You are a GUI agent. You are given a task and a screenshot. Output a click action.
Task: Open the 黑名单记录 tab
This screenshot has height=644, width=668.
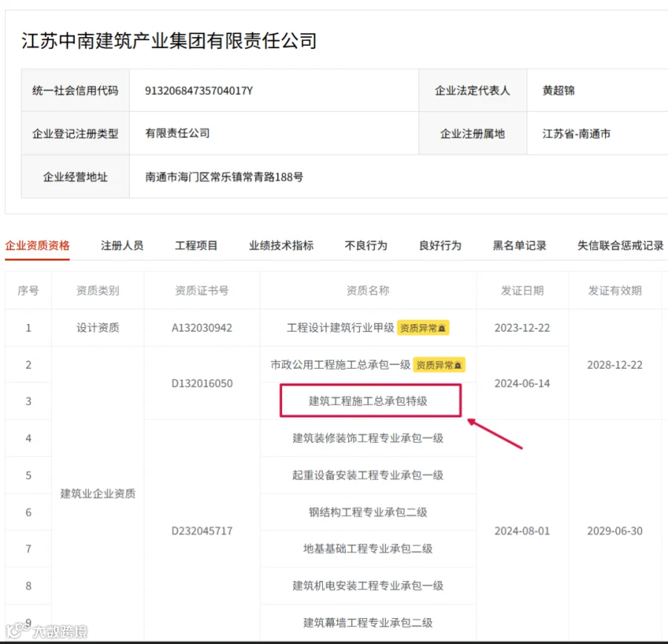coord(520,246)
